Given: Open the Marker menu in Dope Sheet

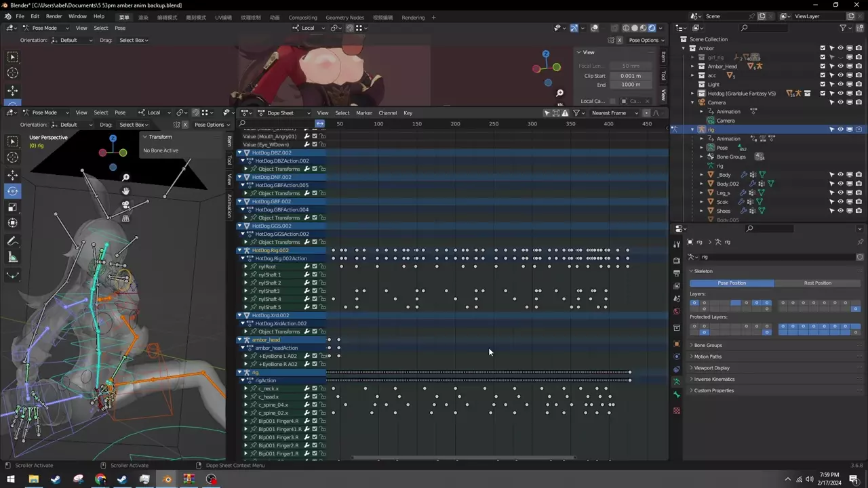Looking at the screenshot, I should pos(364,113).
